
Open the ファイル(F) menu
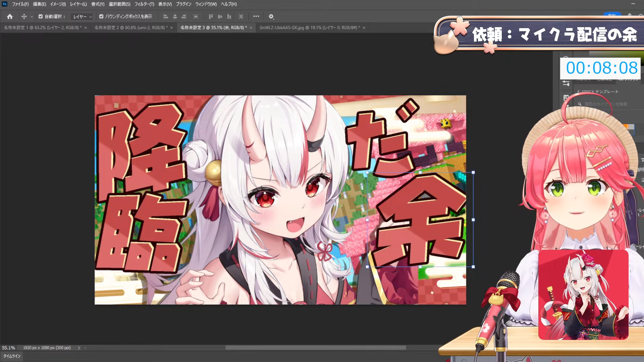pos(20,4)
